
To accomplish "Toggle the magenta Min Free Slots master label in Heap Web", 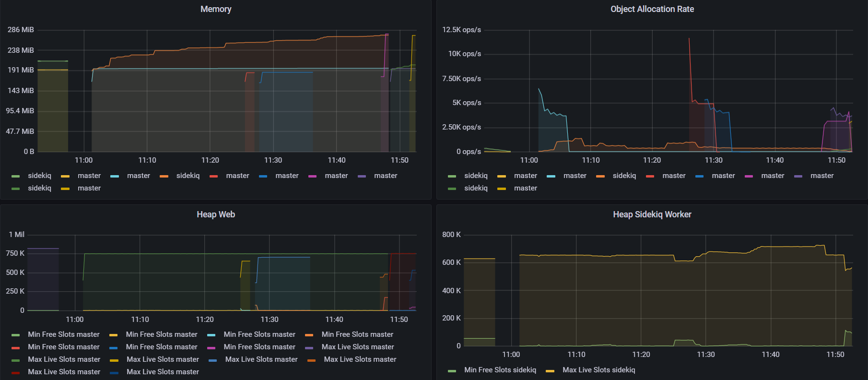I will coord(259,347).
